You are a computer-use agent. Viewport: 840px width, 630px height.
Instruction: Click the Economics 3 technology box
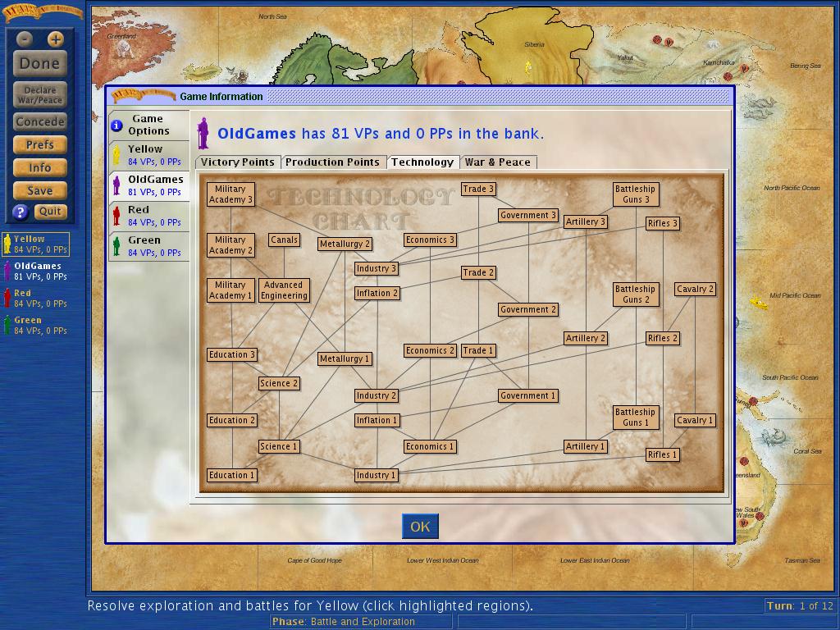tap(430, 240)
